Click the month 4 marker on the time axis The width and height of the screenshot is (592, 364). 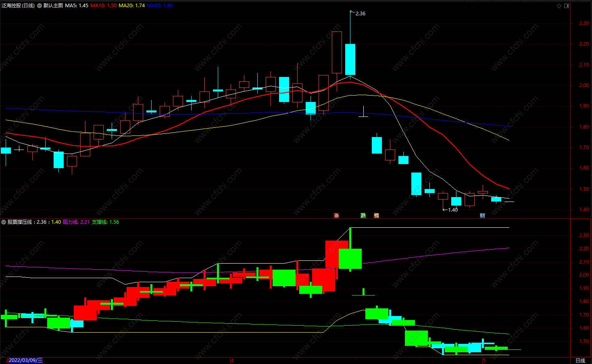pyautogui.click(x=232, y=360)
